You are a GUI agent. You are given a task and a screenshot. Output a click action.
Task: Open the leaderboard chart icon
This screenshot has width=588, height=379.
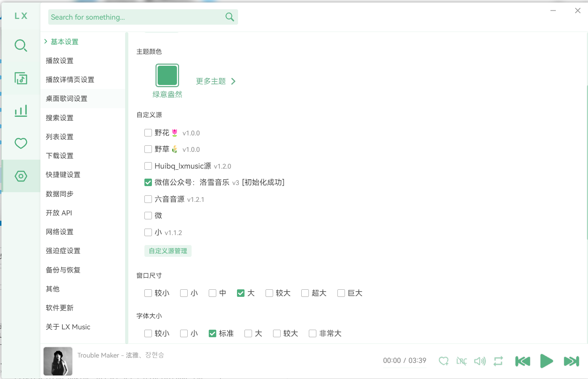(21, 111)
